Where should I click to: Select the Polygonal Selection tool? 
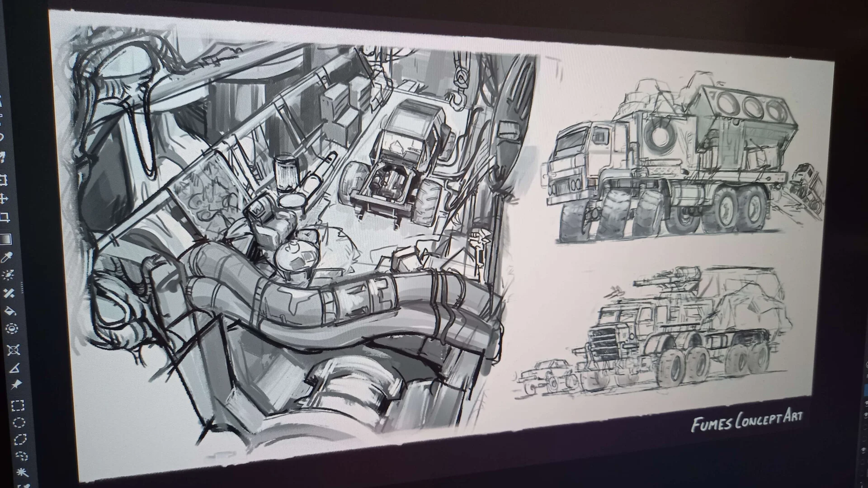coord(20,440)
